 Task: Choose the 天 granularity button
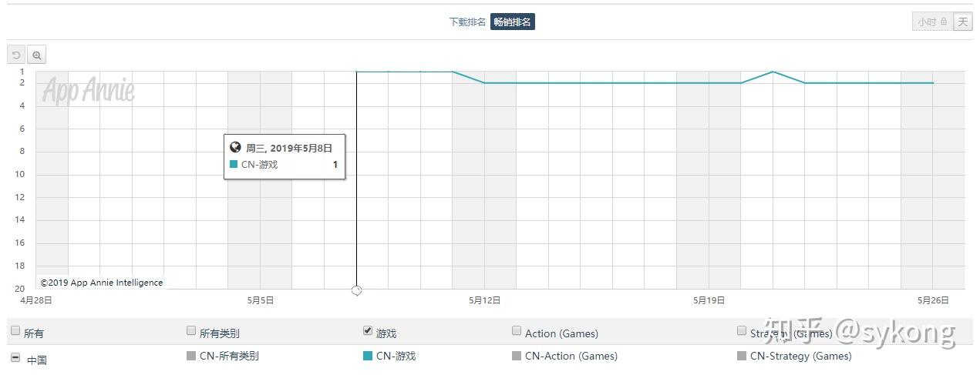click(x=963, y=22)
